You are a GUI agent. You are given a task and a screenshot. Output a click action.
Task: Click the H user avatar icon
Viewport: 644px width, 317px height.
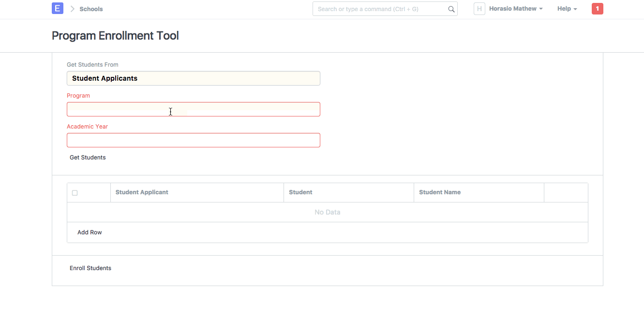[479, 9]
